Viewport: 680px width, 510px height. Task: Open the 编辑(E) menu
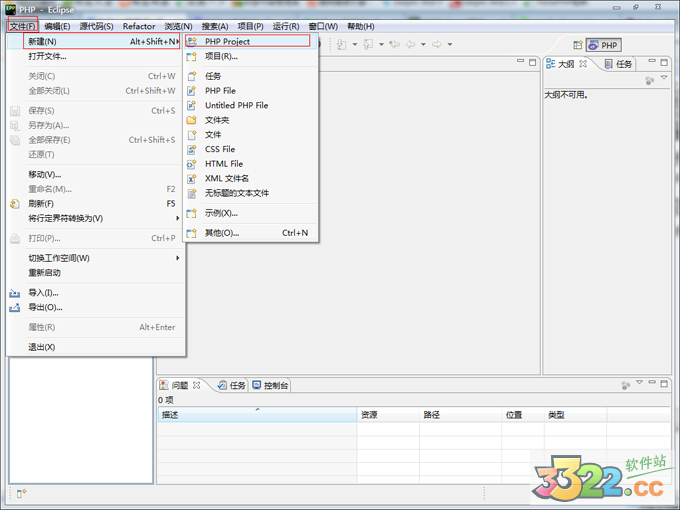coord(57,26)
